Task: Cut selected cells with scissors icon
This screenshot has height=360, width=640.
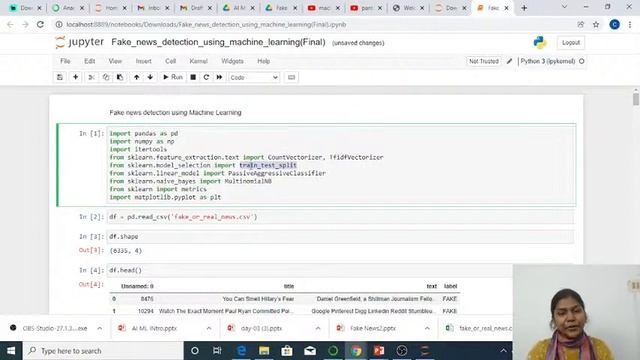Action: point(91,77)
